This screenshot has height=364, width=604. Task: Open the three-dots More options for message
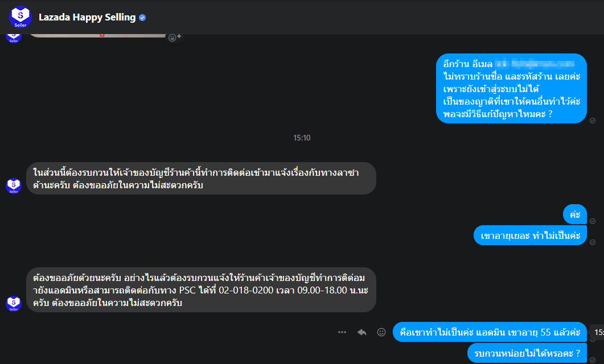click(342, 332)
